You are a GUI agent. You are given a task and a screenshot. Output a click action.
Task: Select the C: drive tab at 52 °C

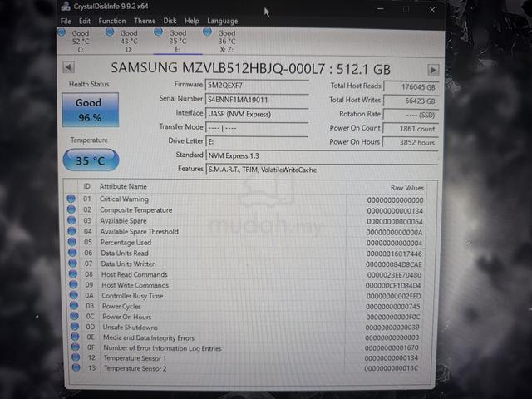(81, 41)
